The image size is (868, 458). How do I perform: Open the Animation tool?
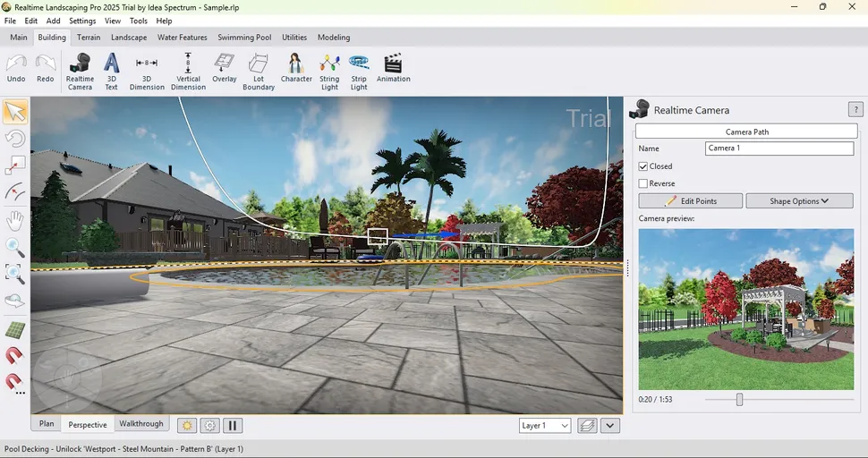point(393,70)
